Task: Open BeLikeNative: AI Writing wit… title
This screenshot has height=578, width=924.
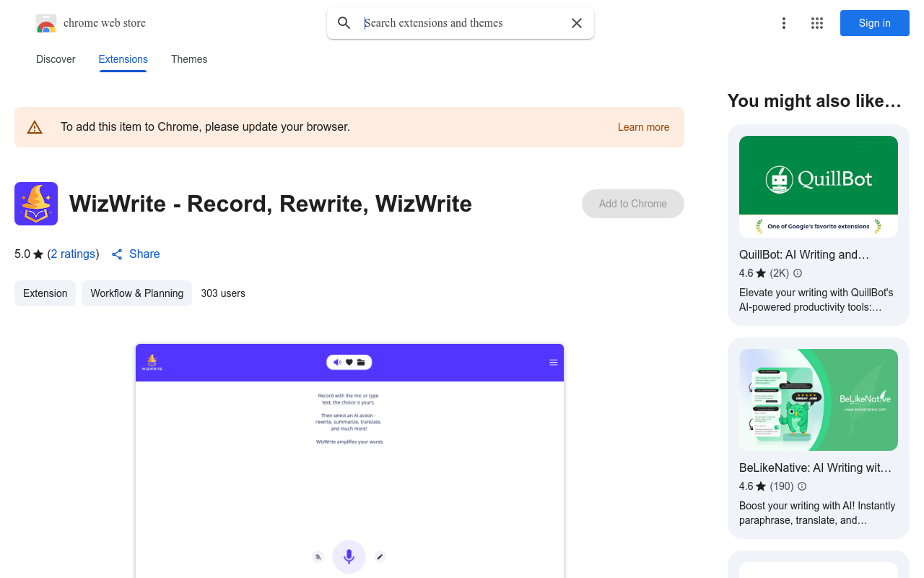Action: coord(815,467)
